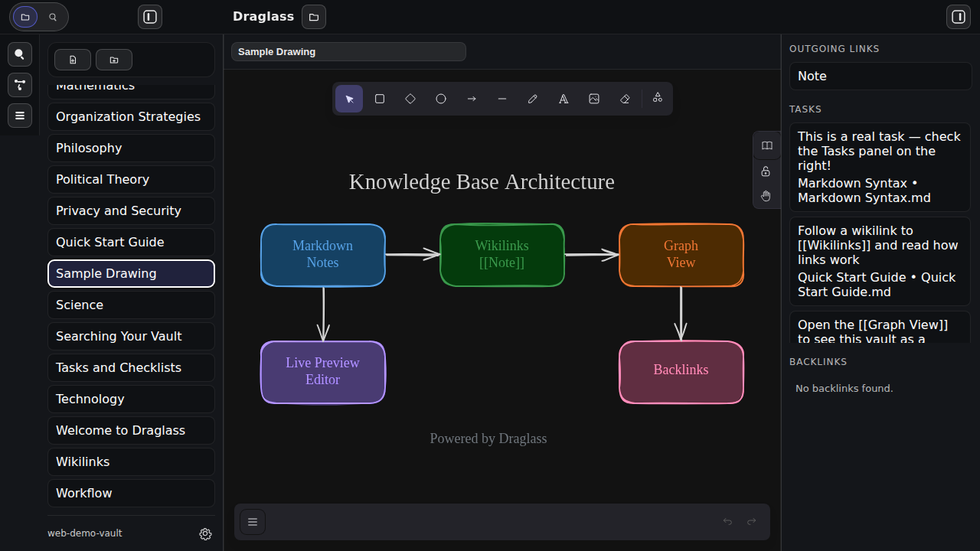Select the pink Backlinks box on canvas
The height and width of the screenshot is (551, 980).
point(681,372)
